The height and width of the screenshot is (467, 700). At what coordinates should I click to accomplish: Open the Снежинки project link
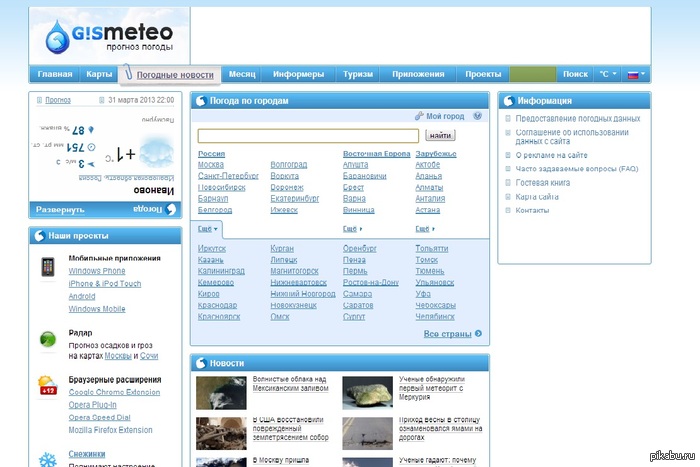point(87,454)
